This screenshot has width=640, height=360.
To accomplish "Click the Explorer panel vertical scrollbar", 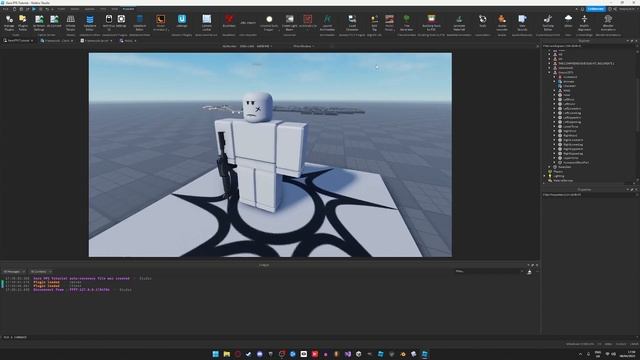I will click(637, 106).
